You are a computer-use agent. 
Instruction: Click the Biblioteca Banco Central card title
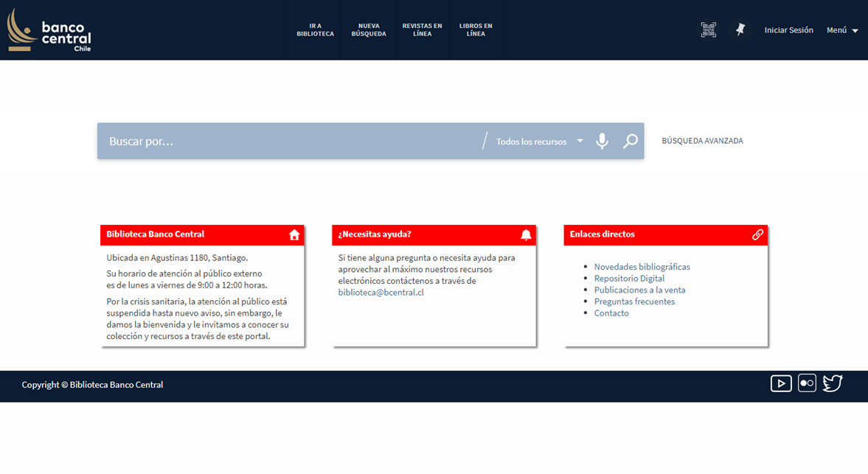[155, 234]
